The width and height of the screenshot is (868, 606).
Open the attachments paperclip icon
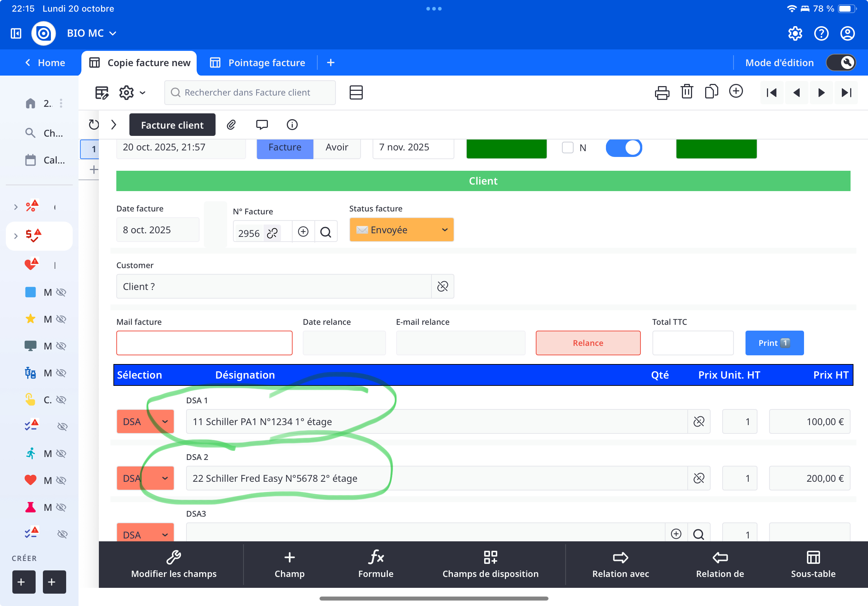(232, 125)
